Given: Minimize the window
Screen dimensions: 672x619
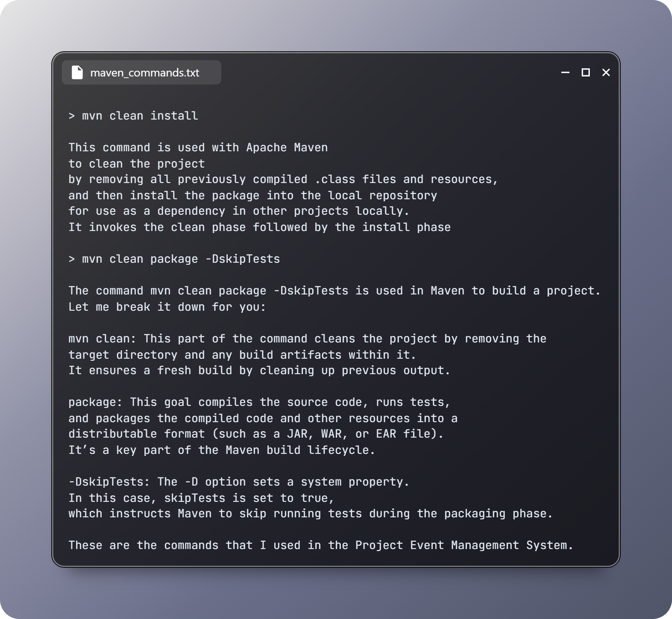Looking at the screenshot, I should (x=565, y=72).
